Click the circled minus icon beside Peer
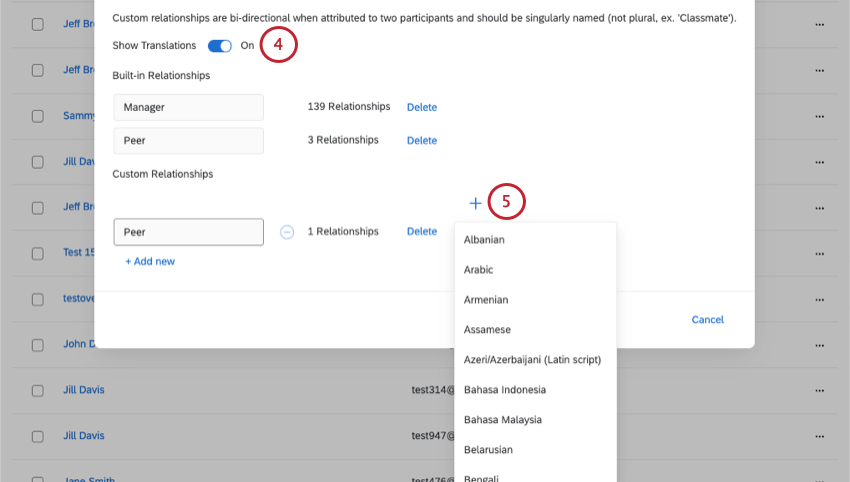Image resolution: width=850 pixels, height=482 pixels. coord(287,232)
